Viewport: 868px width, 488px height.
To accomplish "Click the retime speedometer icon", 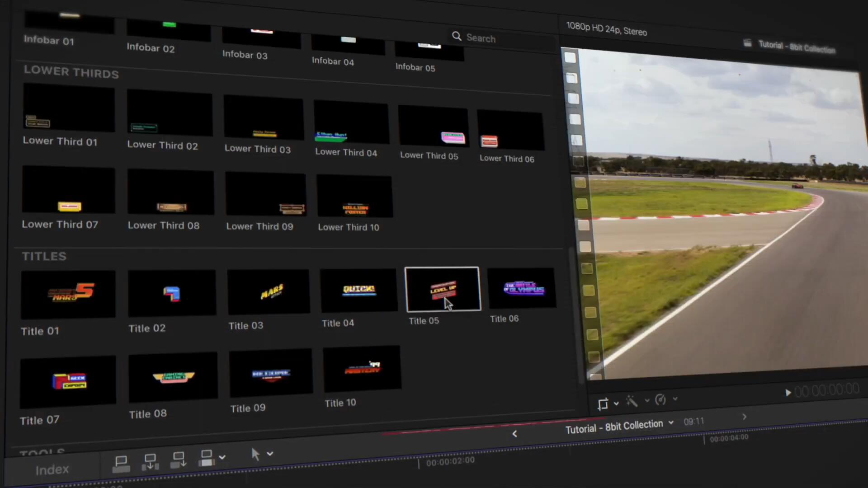I will click(660, 399).
